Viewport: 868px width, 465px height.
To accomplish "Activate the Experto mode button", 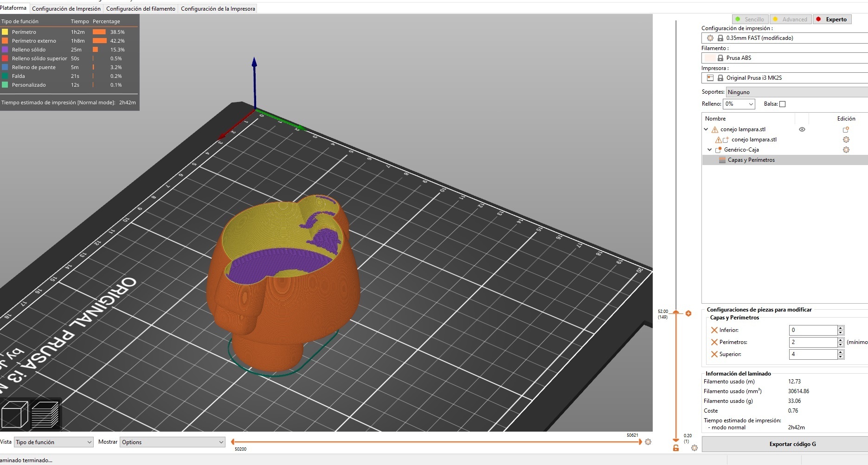I will 832,19.
